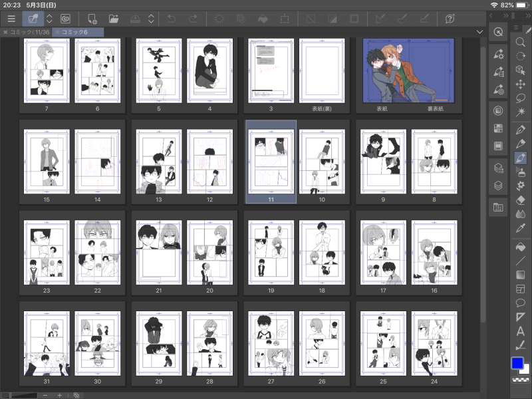Open the help question-mark icon
The image size is (532, 399).
coord(450,19)
